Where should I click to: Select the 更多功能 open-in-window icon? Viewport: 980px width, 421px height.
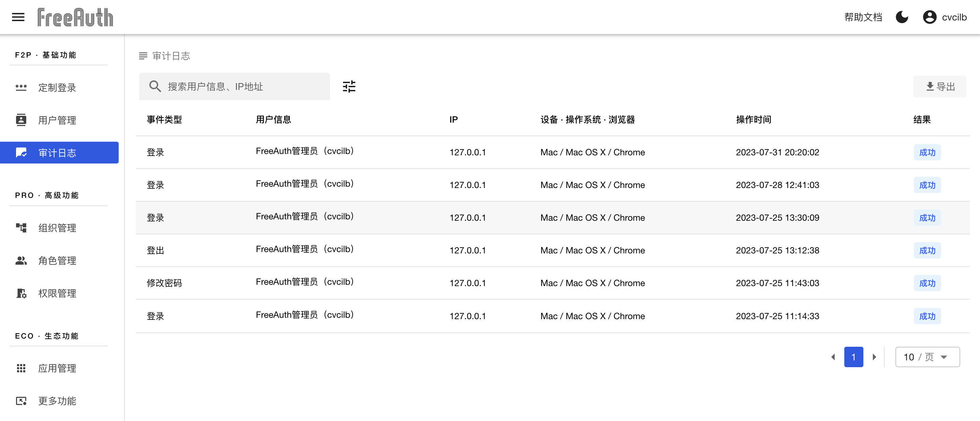pyautogui.click(x=21, y=401)
